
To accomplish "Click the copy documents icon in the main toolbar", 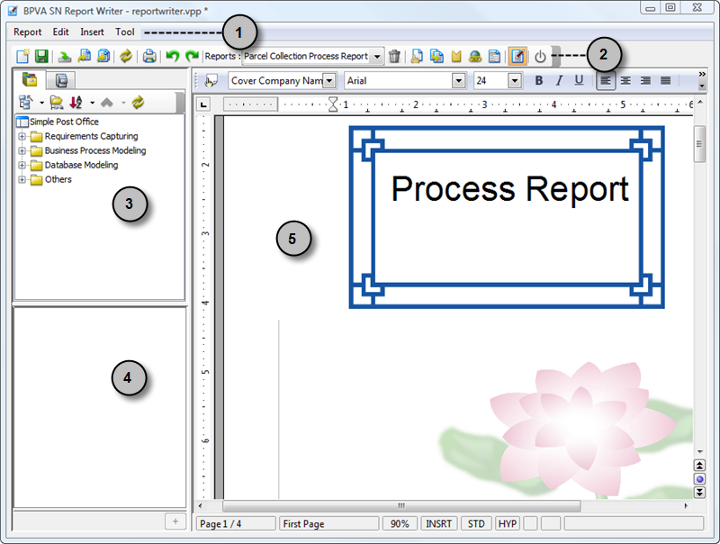I will pos(437,56).
